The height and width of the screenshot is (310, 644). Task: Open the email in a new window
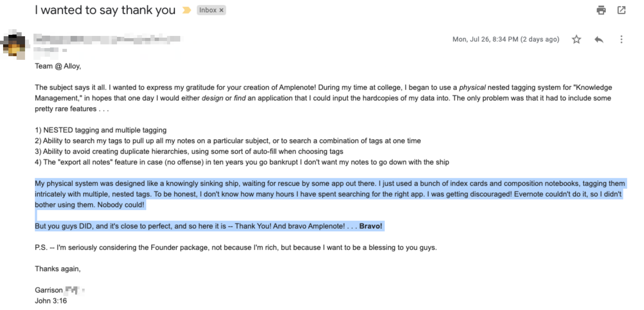pyautogui.click(x=621, y=10)
